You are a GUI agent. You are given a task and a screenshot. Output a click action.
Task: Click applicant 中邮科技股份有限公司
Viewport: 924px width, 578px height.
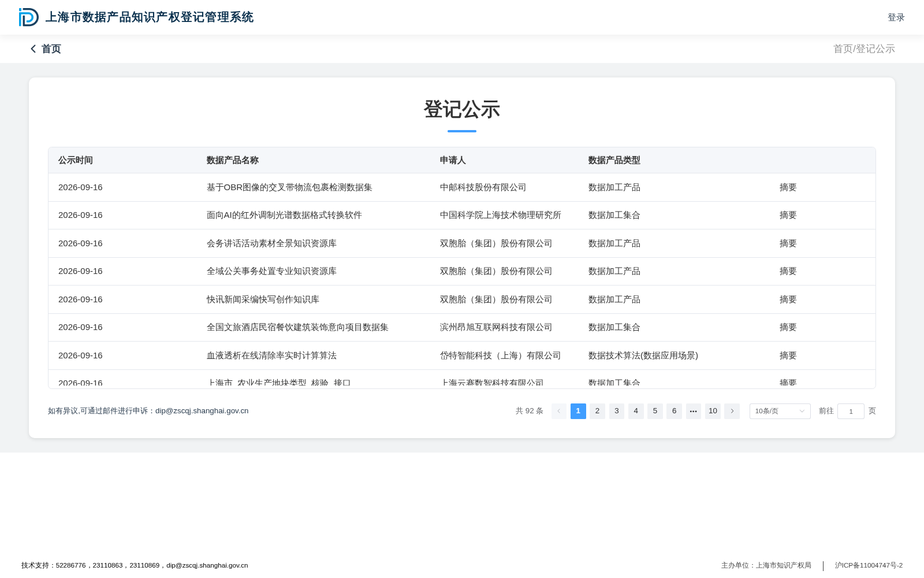tap(483, 187)
